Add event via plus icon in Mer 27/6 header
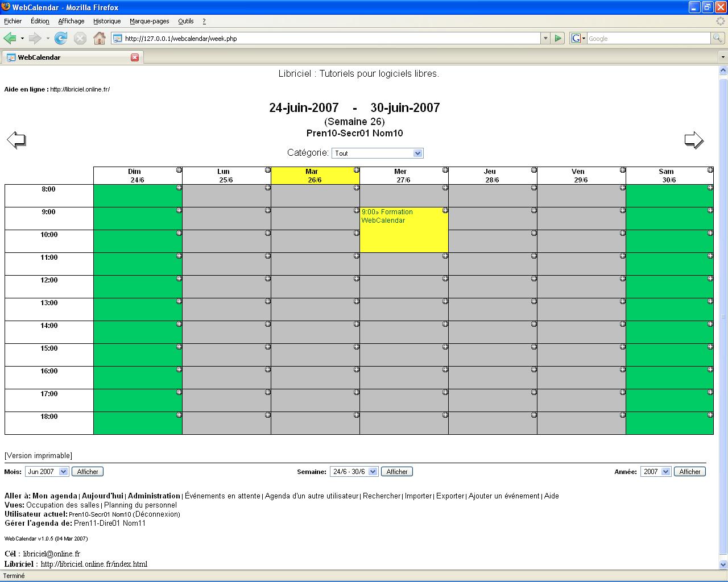Viewport: 728px width, 582px height. pos(445,170)
